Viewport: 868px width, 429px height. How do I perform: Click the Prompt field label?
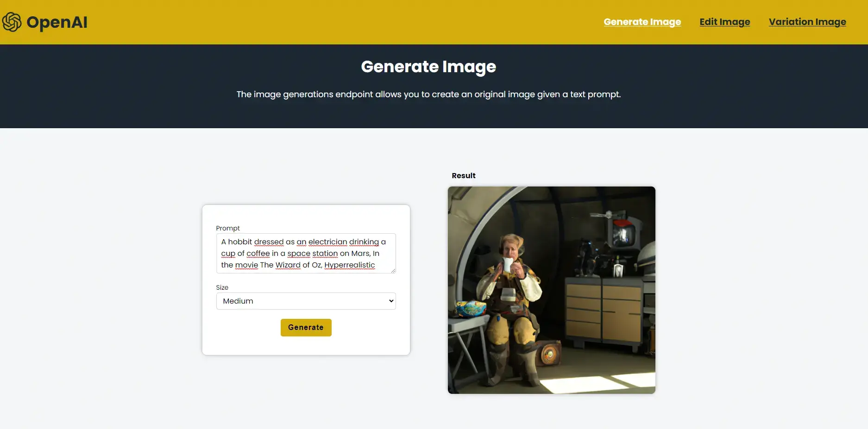coord(228,228)
